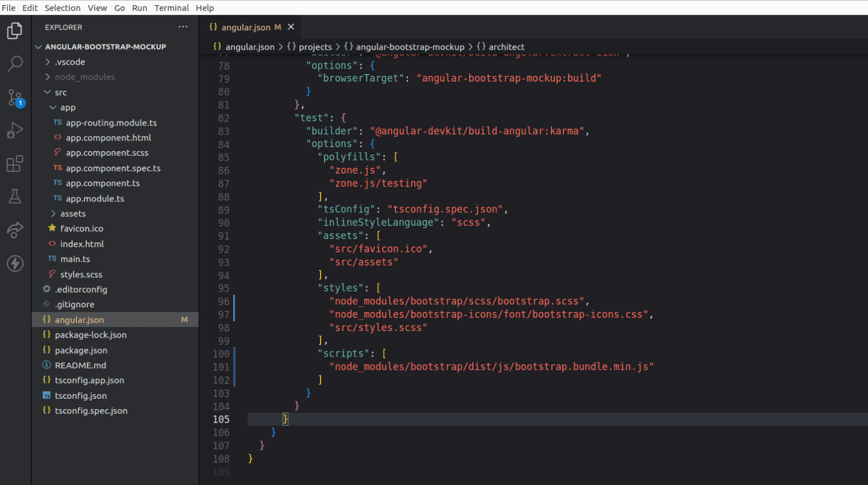Open the Extensions view
The height and width of the screenshot is (485, 868).
pyautogui.click(x=14, y=164)
